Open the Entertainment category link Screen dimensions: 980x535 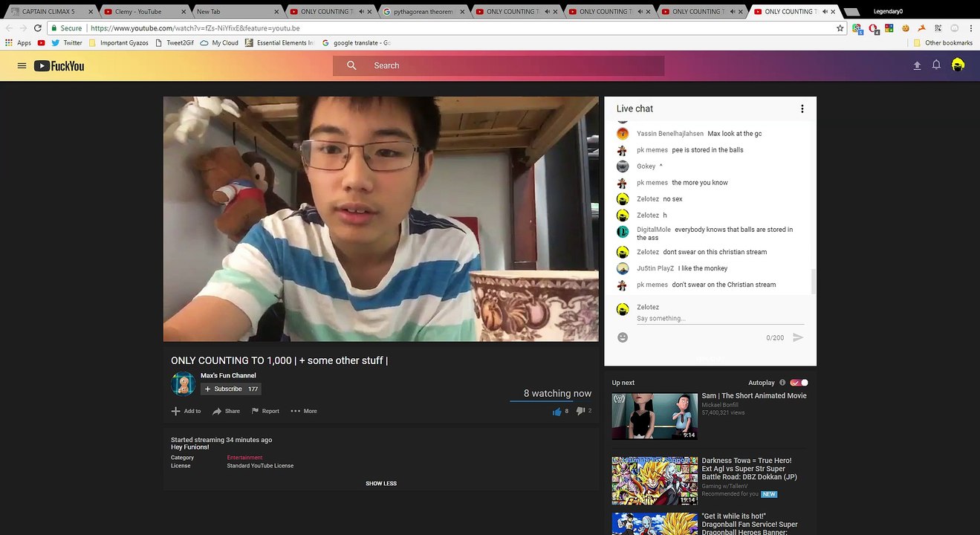pos(244,458)
